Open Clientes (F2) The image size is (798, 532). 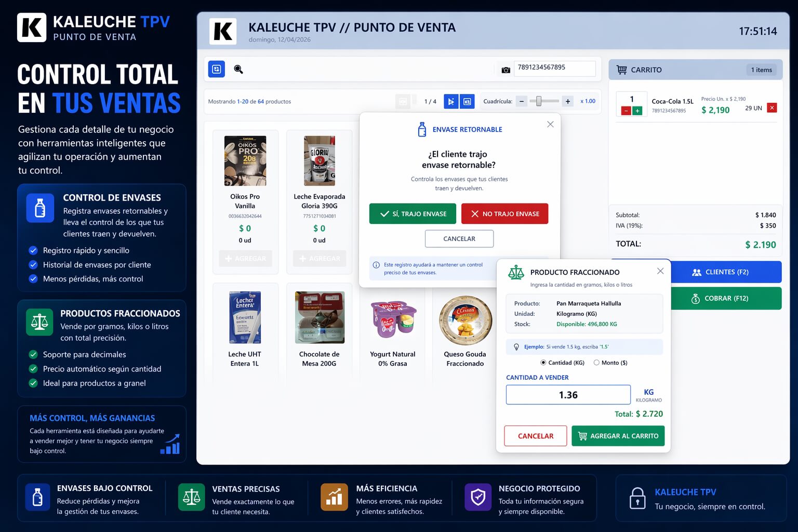[x=726, y=272]
